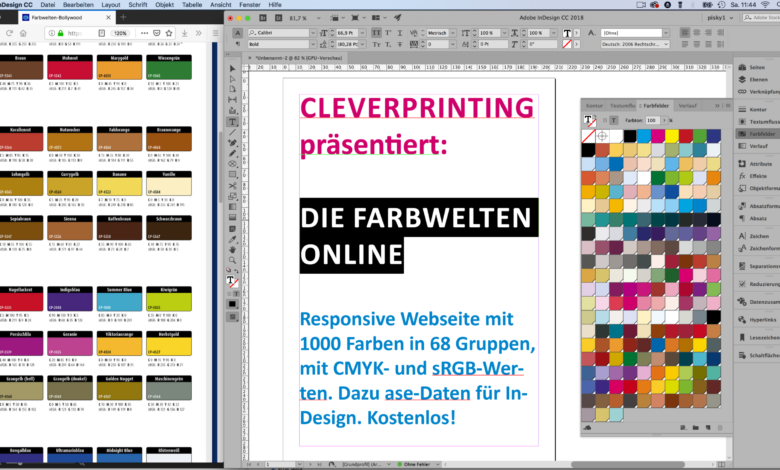Toggle Small Caps Tт button

(x=377, y=44)
